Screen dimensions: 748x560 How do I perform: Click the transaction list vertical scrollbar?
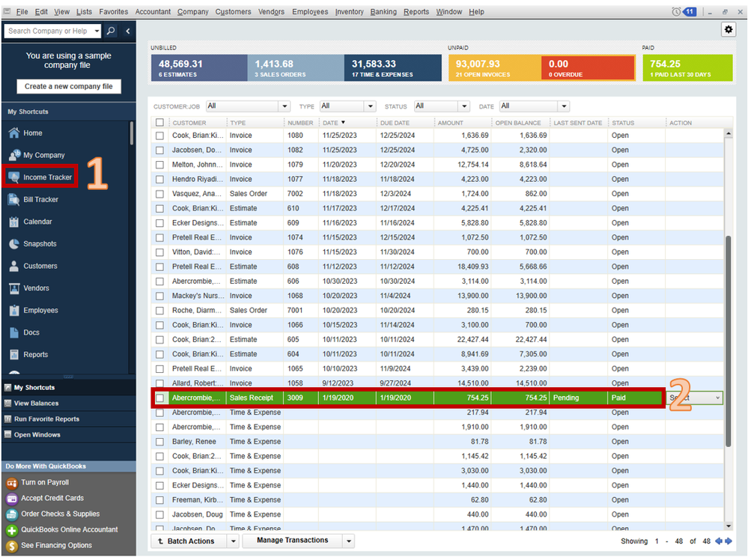(728, 341)
